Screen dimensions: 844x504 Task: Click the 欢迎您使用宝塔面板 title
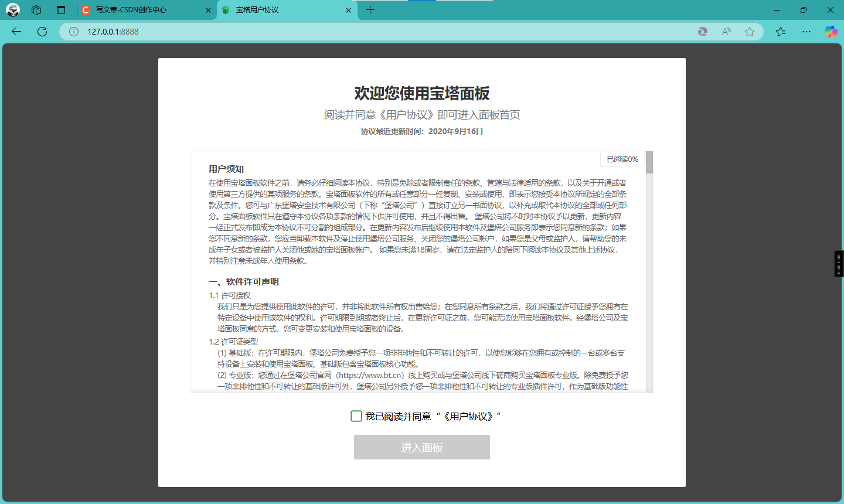coord(422,93)
